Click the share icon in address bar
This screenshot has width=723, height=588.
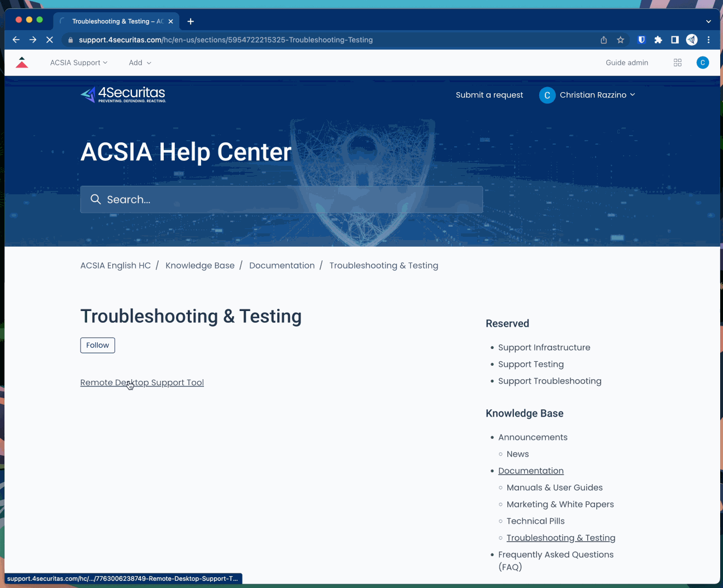click(x=603, y=40)
